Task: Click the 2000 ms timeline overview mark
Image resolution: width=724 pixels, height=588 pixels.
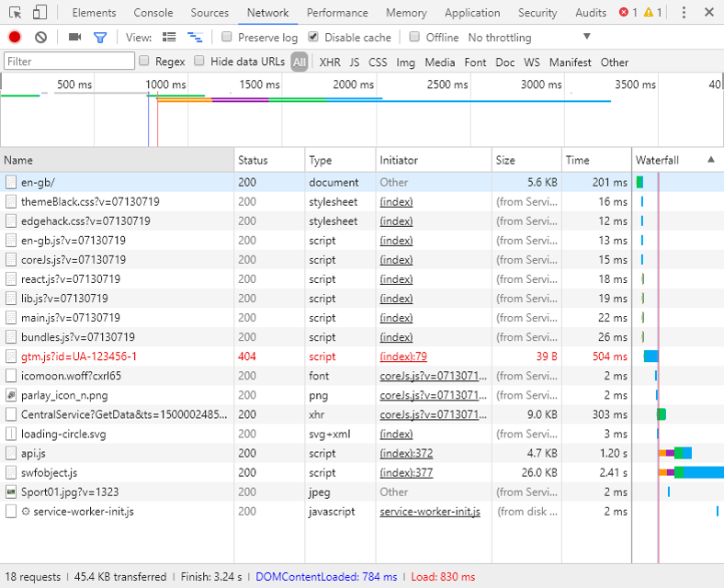Action: (354, 85)
